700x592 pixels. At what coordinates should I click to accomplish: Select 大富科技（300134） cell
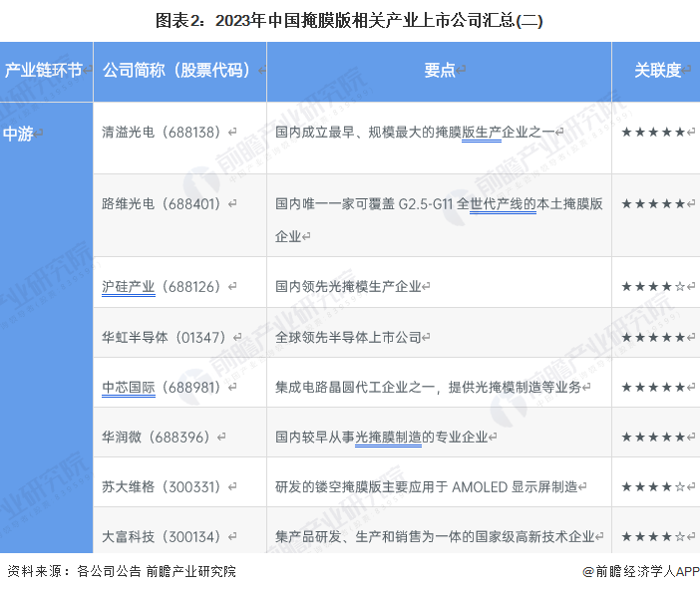click(179, 530)
